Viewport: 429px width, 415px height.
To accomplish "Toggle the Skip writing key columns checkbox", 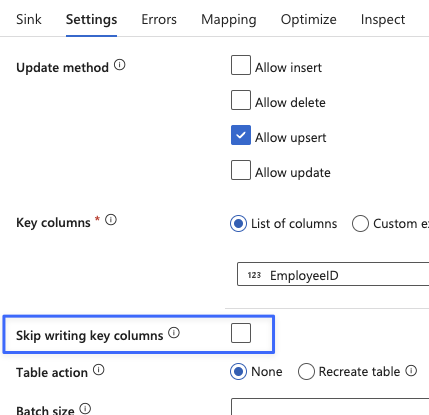I will coord(241,333).
